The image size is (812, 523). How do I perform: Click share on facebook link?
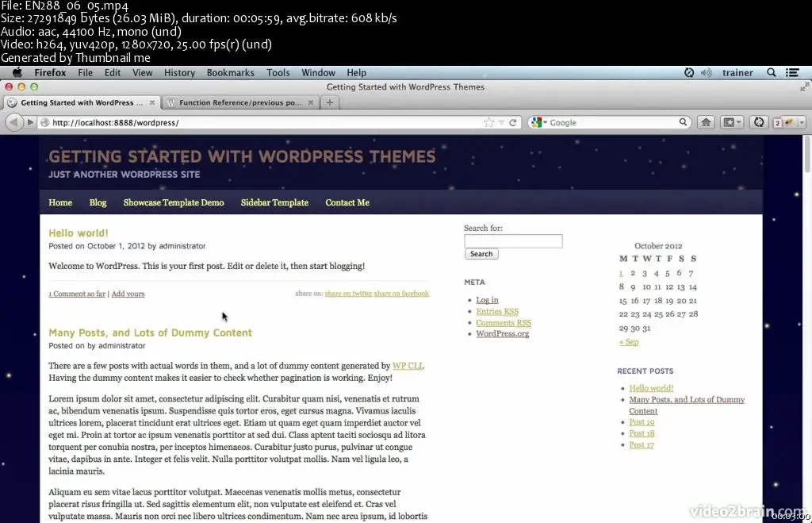[x=401, y=294]
